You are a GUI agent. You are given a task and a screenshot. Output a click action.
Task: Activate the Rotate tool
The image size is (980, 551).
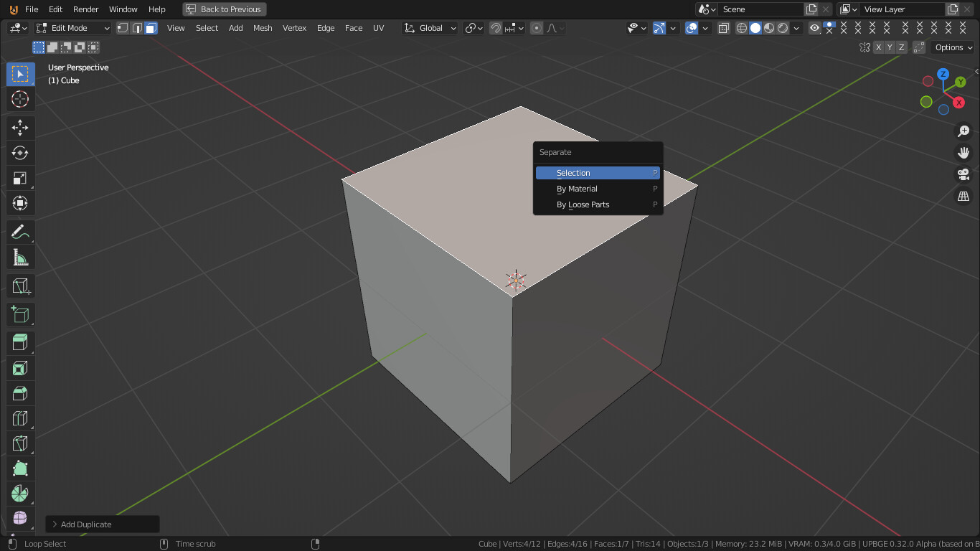(x=20, y=153)
